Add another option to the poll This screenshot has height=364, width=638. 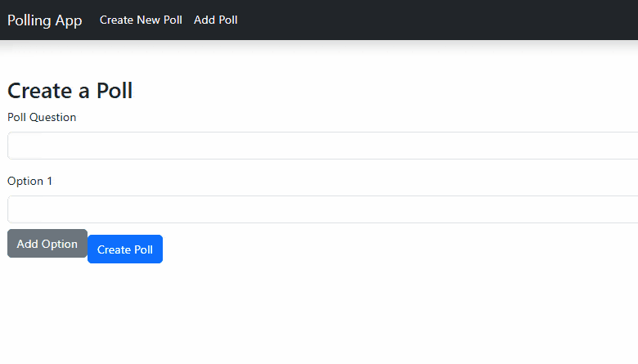tap(47, 244)
